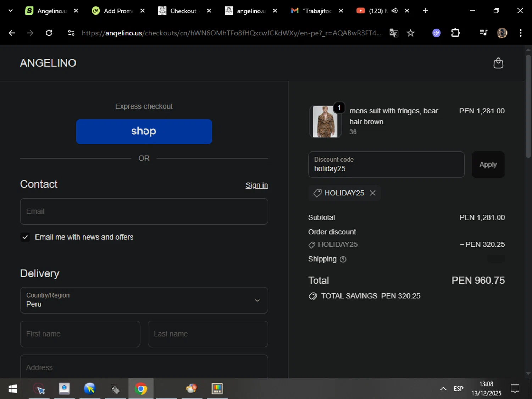The image size is (532, 399).
Task: Expand the Country/Region Peru dropdown
Action: pyautogui.click(x=144, y=300)
